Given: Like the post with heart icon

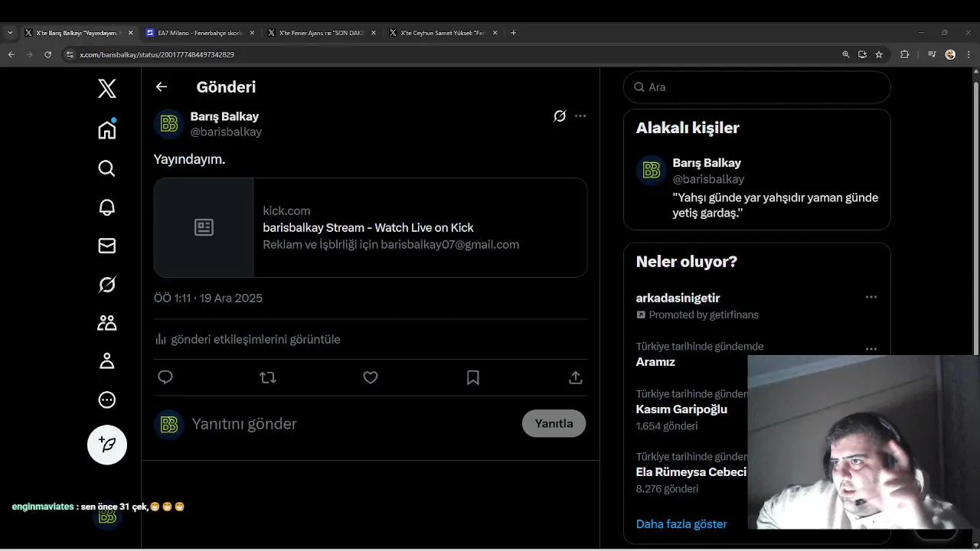Looking at the screenshot, I should click(x=371, y=377).
